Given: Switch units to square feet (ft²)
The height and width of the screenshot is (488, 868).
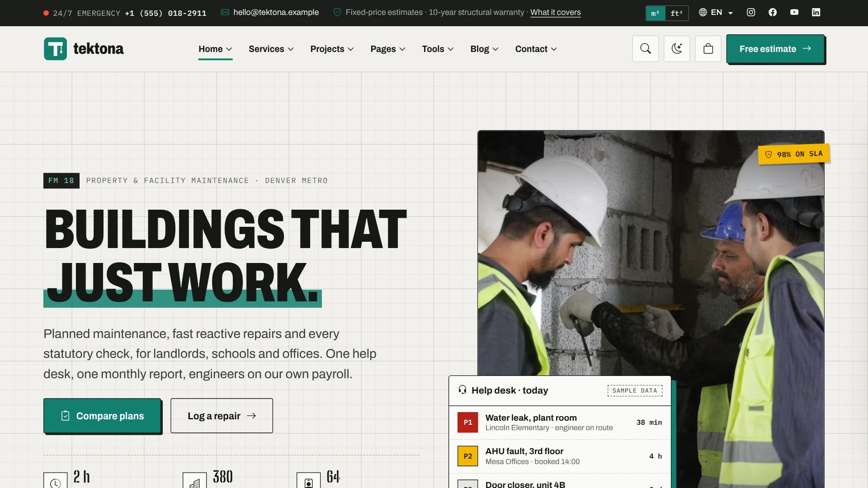Looking at the screenshot, I should coord(677,13).
